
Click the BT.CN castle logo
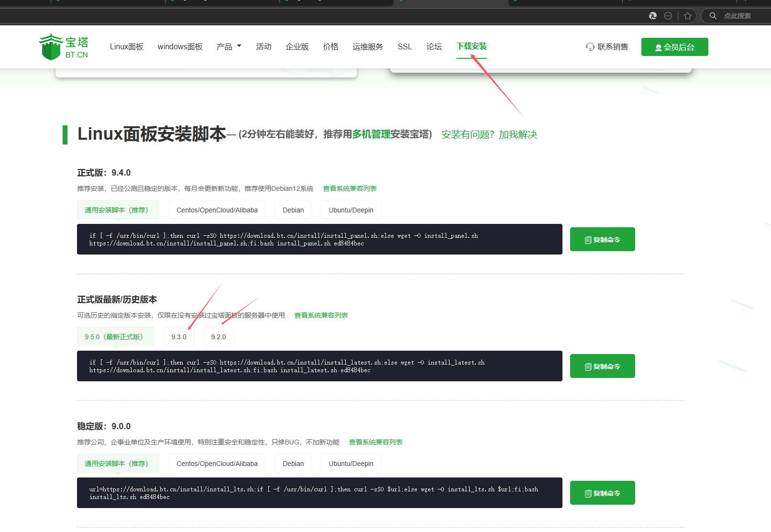(64, 47)
